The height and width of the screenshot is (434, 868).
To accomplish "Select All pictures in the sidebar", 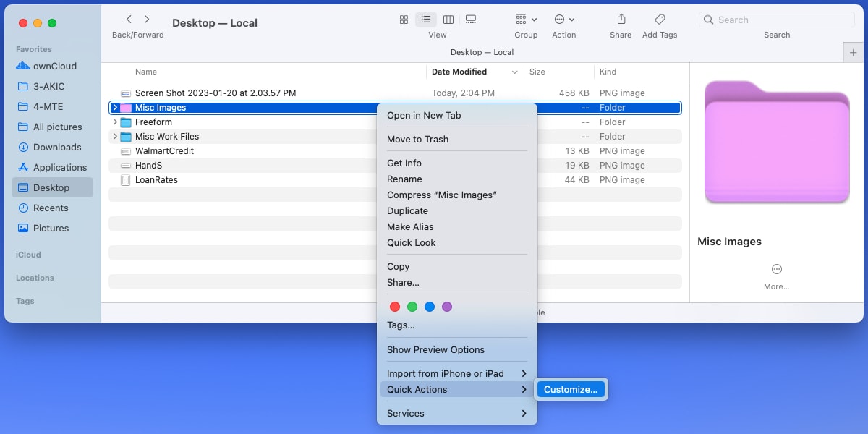I will pyautogui.click(x=61, y=127).
